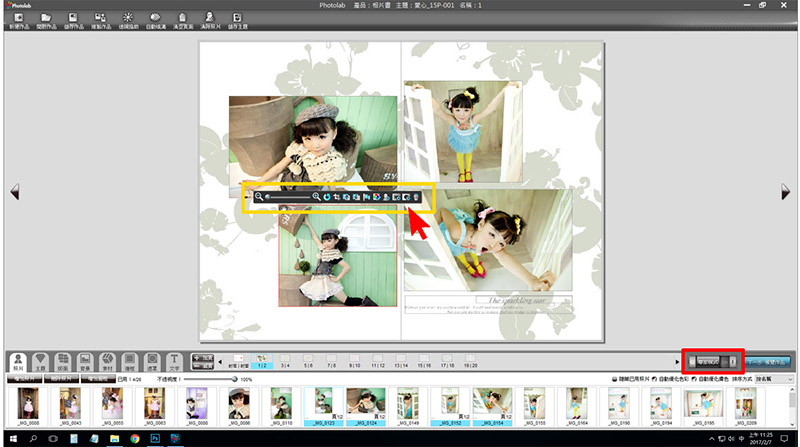
Task: Click the crop icon in floating photo toolbar
Action: pos(337,197)
